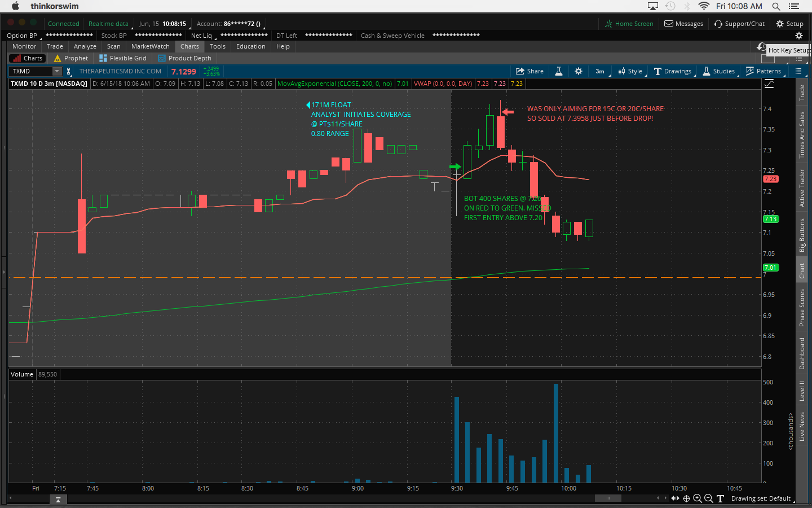Click the Share chart icon

(x=529, y=71)
